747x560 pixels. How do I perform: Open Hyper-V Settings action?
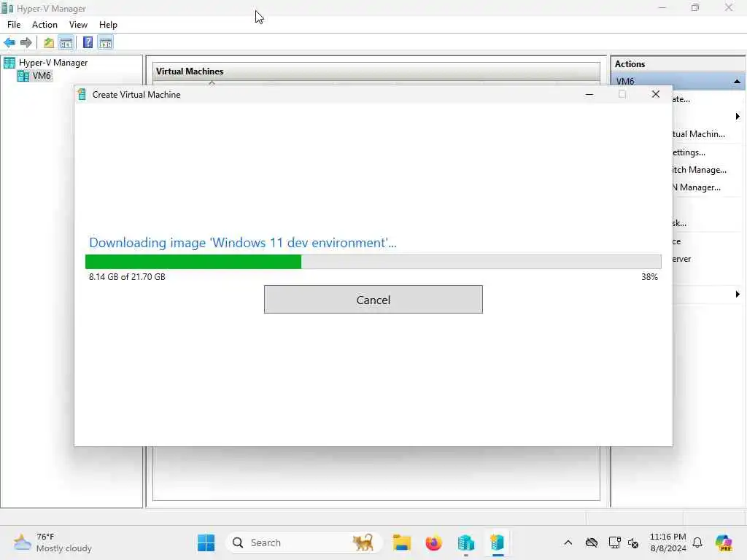(689, 152)
